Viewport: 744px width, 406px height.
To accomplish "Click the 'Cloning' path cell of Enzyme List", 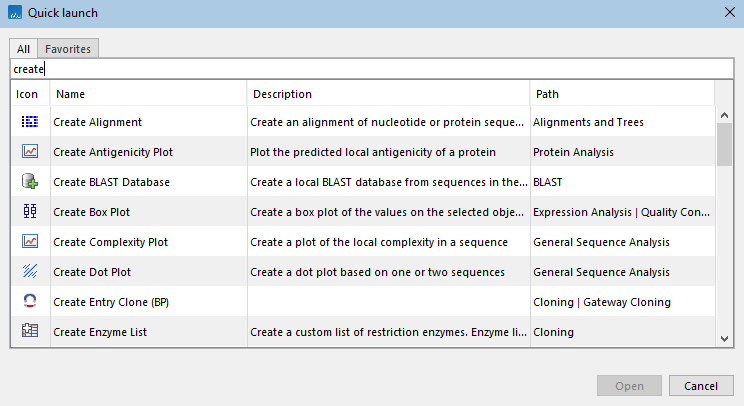I will click(x=623, y=332).
